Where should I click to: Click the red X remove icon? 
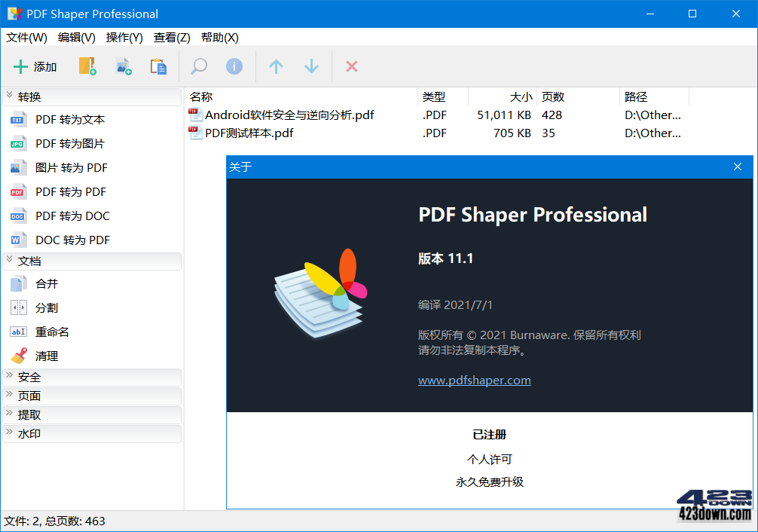[x=352, y=66]
